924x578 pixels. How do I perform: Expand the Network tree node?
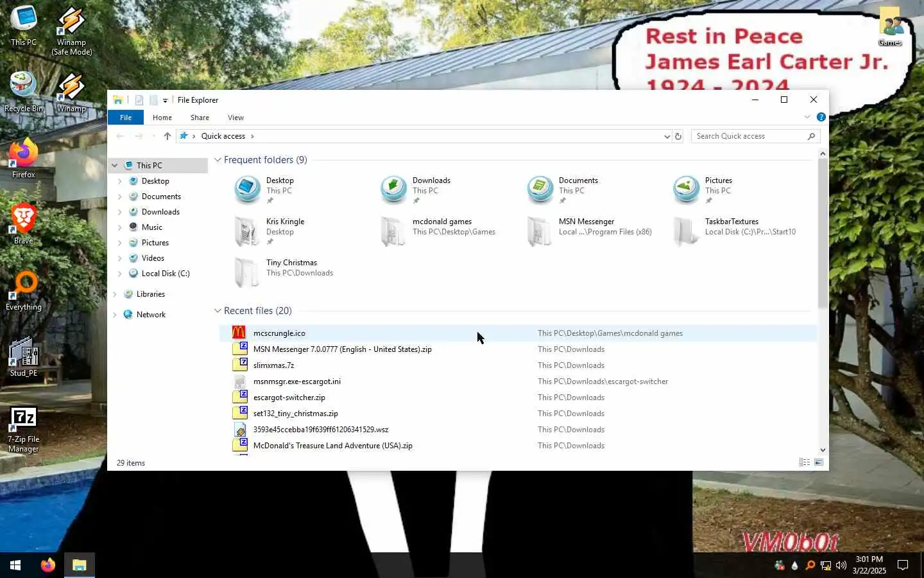point(115,315)
